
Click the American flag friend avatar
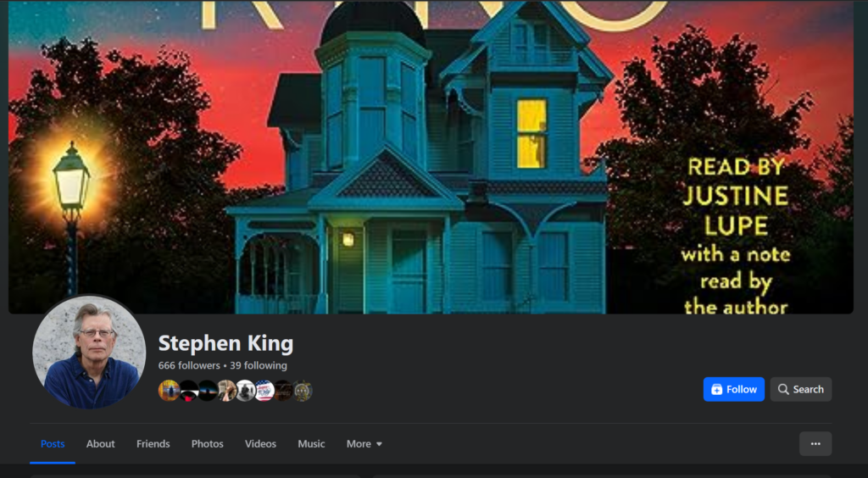[264, 391]
